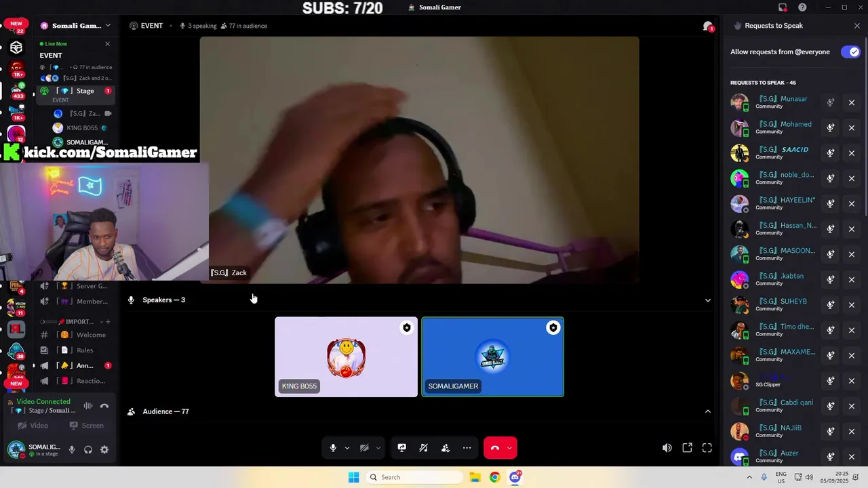Invite Munasar to speak
The image size is (868, 488).
point(831,102)
